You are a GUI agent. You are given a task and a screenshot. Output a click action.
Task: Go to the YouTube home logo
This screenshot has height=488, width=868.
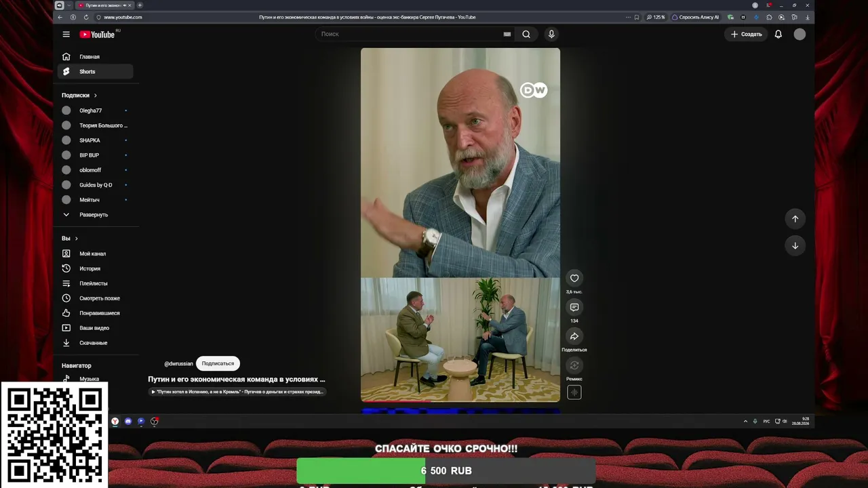pyautogui.click(x=97, y=35)
